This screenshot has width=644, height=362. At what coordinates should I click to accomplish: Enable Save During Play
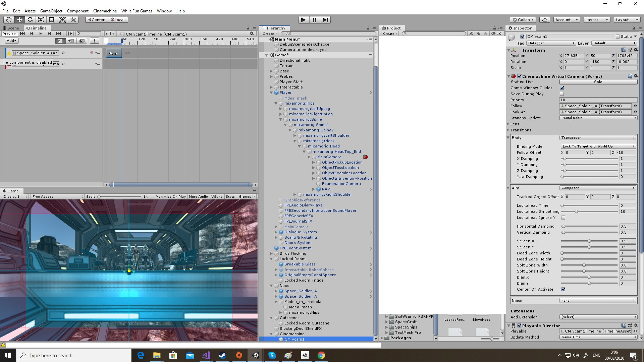(x=562, y=94)
